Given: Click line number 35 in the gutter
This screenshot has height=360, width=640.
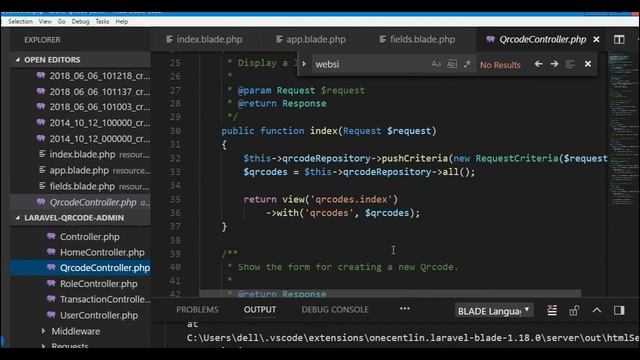Looking at the screenshot, I should (175, 199).
